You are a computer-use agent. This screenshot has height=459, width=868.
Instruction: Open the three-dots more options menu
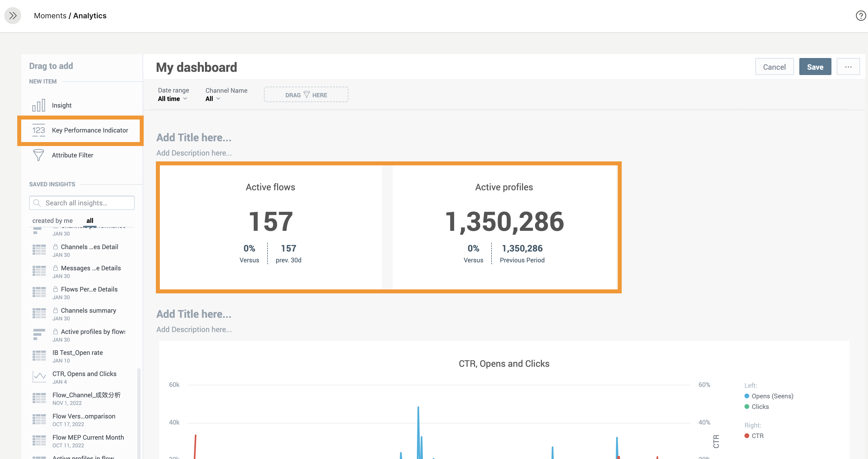[x=848, y=67]
